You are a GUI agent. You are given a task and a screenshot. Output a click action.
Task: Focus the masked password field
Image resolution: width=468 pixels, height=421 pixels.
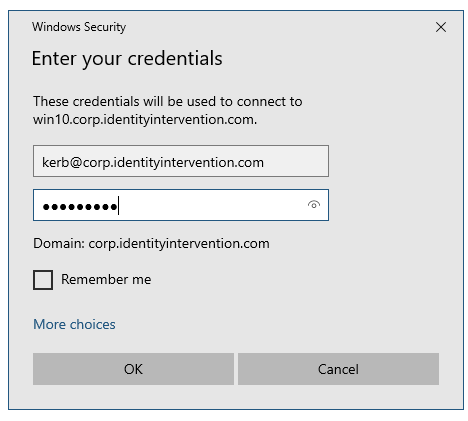point(181,205)
